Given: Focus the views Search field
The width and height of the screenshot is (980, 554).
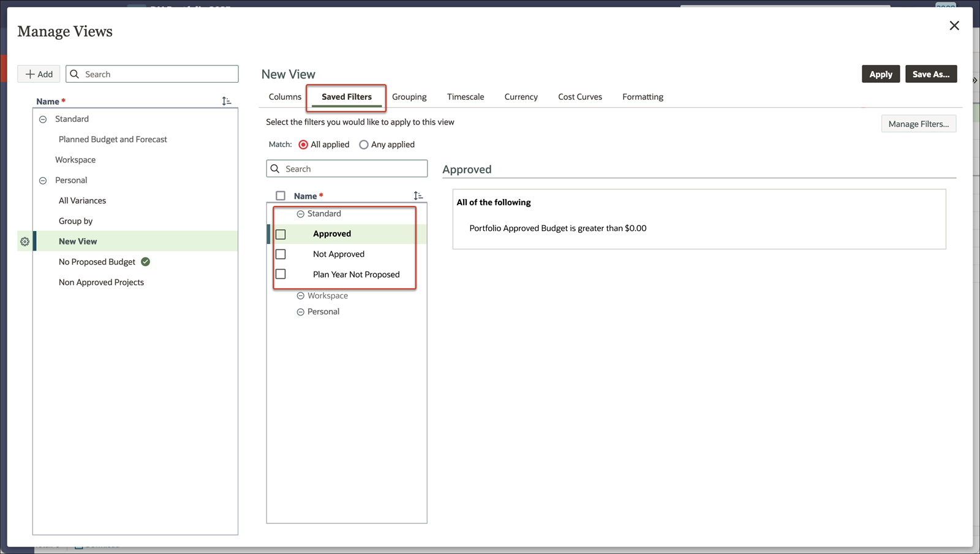Looking at the screenshot, I should pos(152,74).
